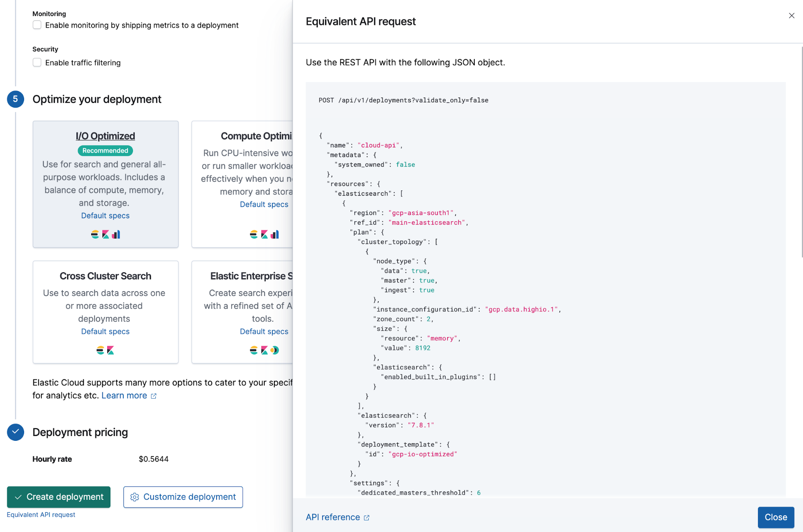The image size is (803, 532).
Task: Open the Equivalent API request link
Action: (41, 515)
